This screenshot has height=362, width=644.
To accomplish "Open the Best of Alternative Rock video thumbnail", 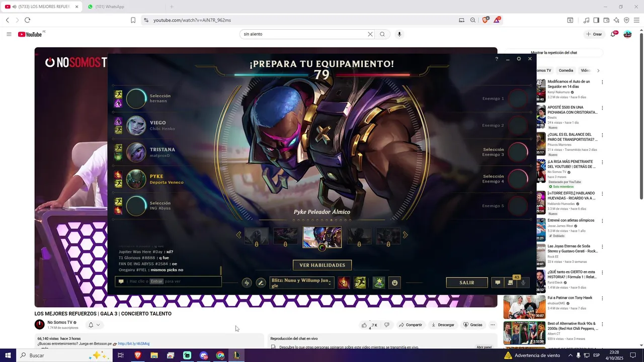I will tap(524, 333).
